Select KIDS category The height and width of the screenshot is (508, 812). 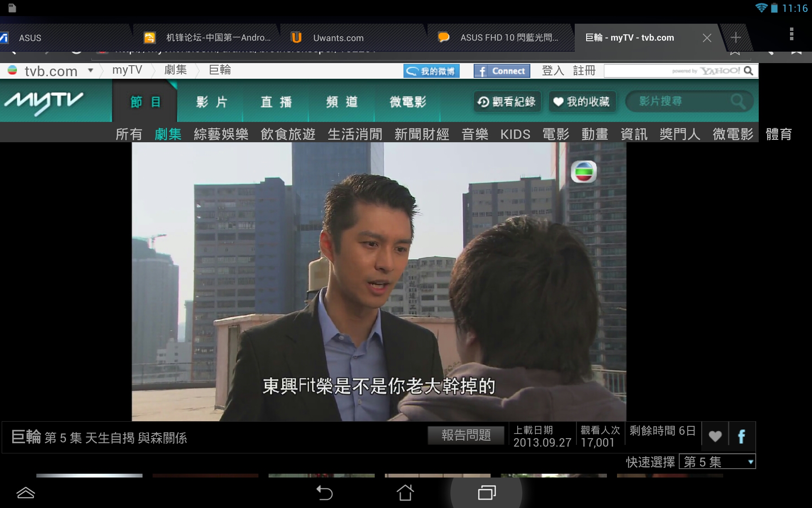(515, 134)
